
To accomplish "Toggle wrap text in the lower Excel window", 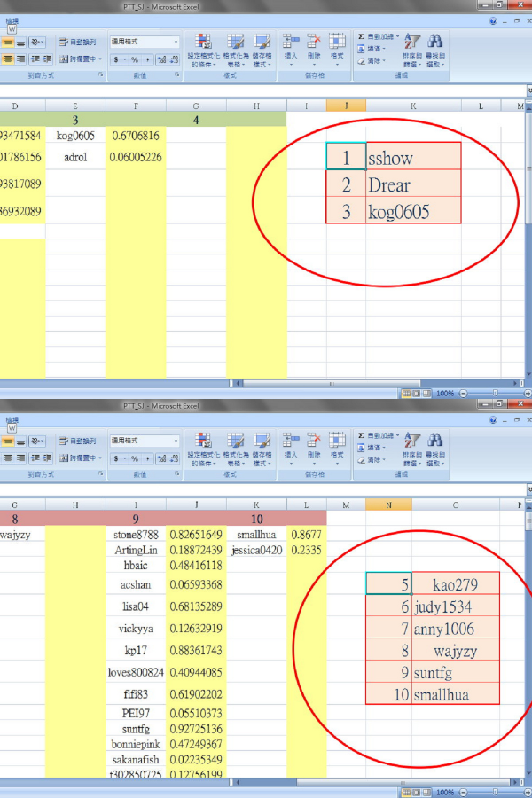I will click(78, 442).
